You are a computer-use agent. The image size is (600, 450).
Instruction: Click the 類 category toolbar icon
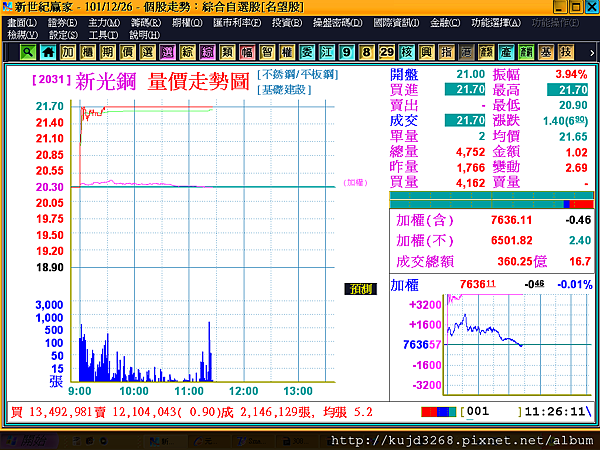coord(227,52)
